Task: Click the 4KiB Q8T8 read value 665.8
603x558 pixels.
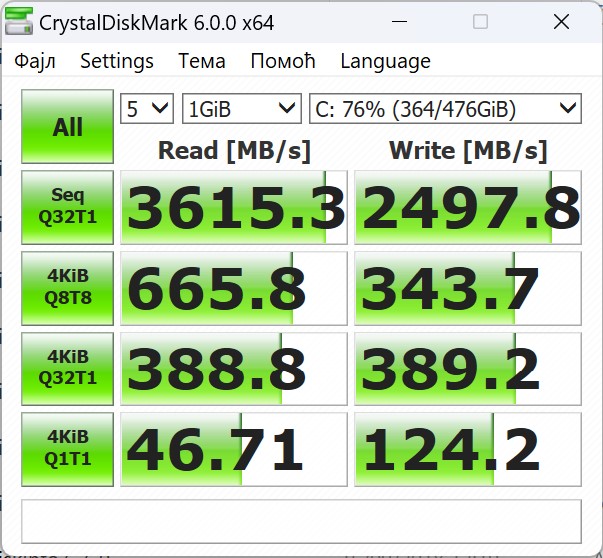Action: click(x=234, y=288)
